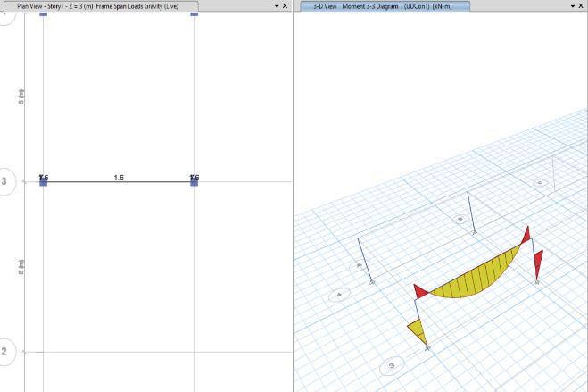
Task: Click the red moment diagram on the right column
Action: click(x=538, y=263)
